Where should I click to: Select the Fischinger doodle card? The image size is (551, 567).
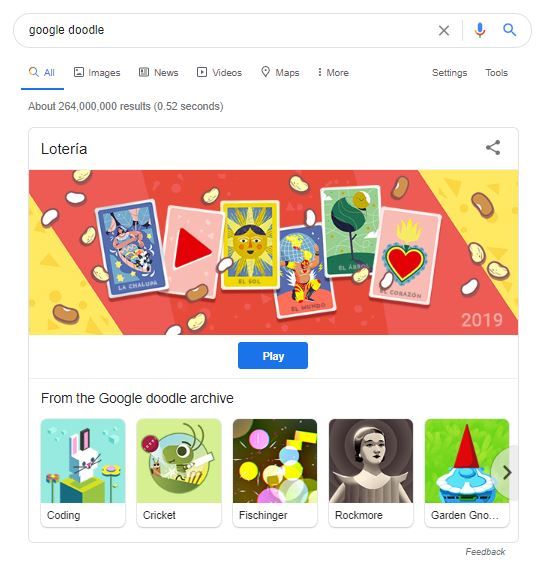[275, 472]
